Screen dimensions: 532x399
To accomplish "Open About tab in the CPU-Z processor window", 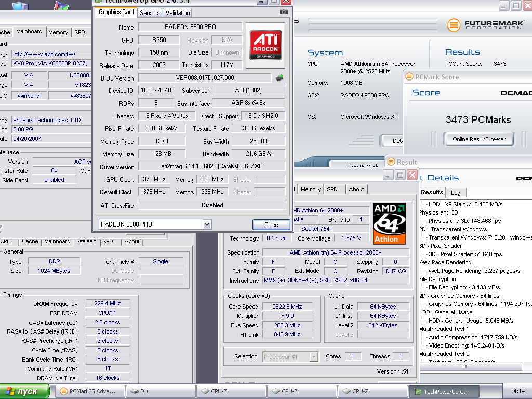I will coord(356,189).
